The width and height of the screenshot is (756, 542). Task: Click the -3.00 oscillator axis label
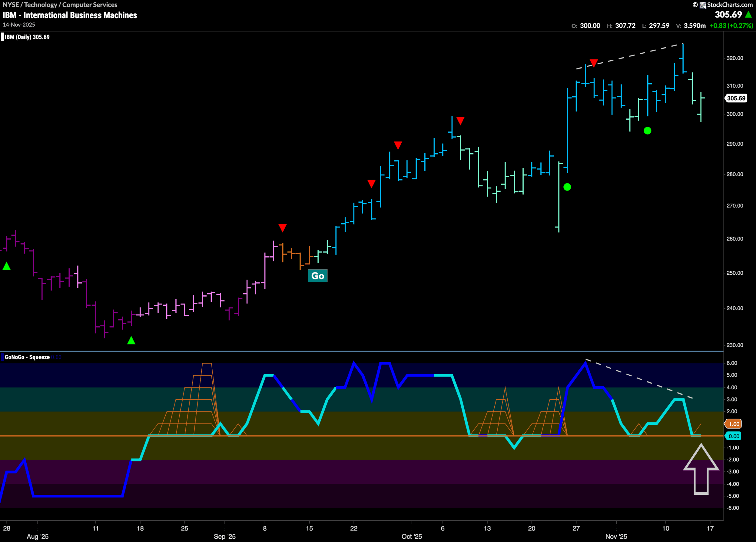click(733, 472)
